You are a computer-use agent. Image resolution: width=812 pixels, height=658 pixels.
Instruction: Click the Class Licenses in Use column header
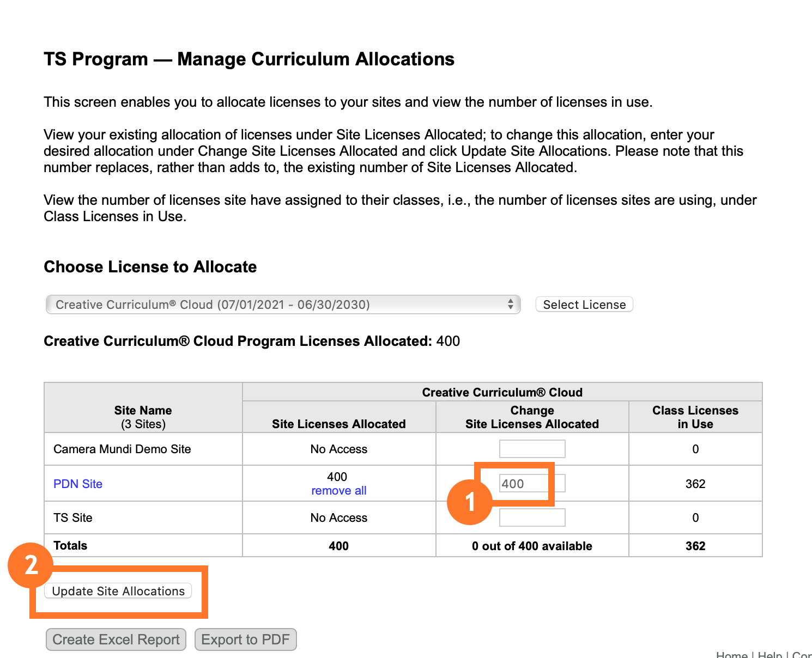pos(695,417)
